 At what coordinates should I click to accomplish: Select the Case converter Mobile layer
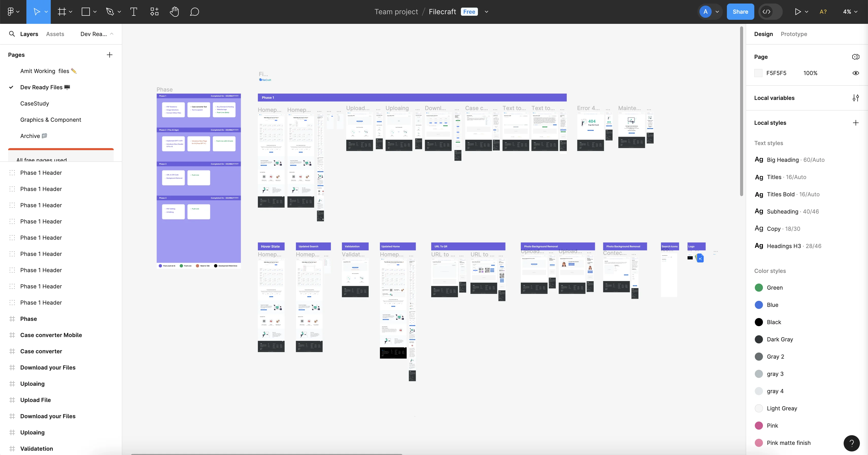[51, 335]
